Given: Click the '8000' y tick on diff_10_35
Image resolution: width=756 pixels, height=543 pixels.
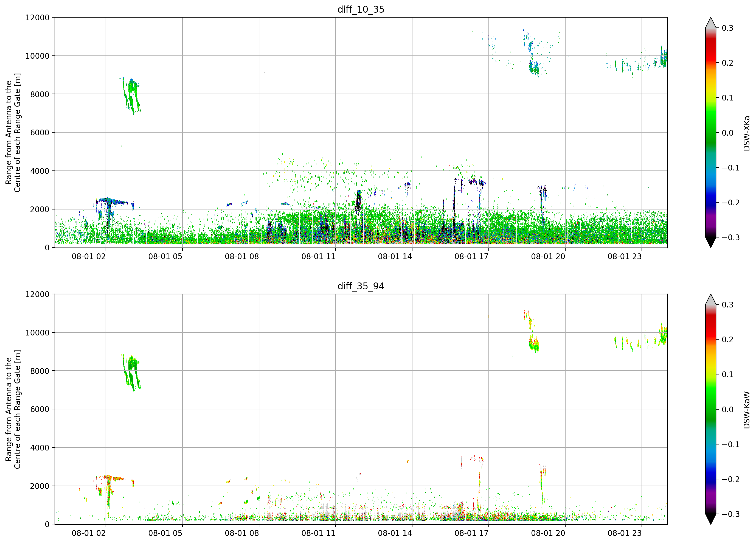Looking at the screenshot, I should click(40, 94).
